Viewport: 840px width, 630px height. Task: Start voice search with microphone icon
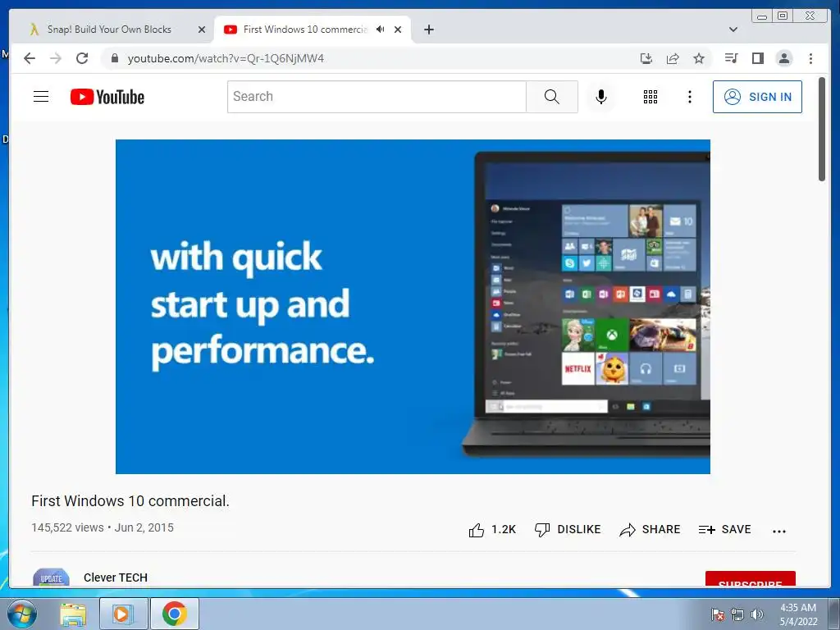click(601, 97)
